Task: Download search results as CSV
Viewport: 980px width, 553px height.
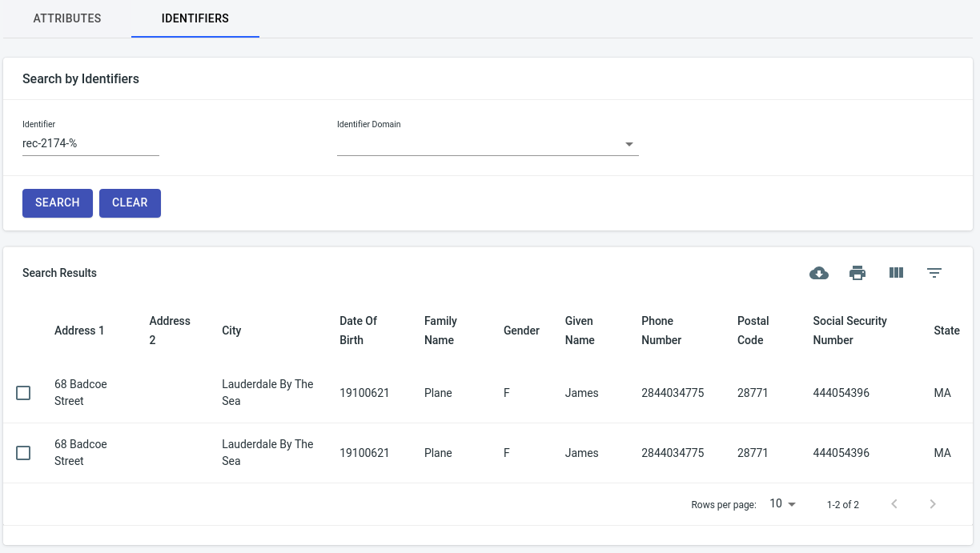Action: click(819, 273)
